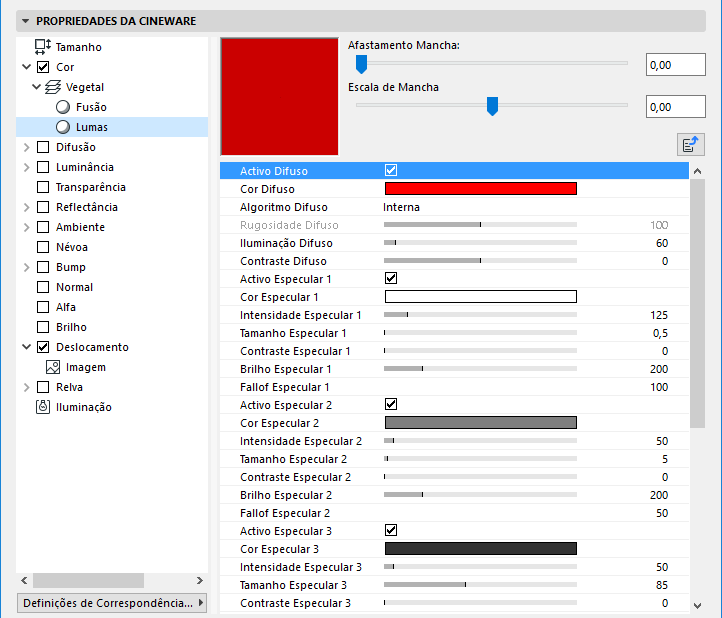Enable the Difusão channel checkbox
The image size is (722, 618).
click(43, 147)
